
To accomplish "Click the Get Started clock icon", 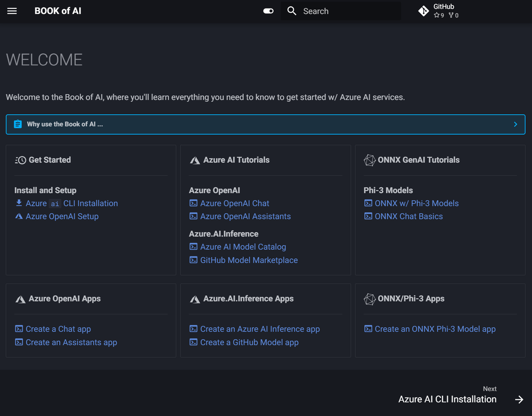I will point(21,160).
